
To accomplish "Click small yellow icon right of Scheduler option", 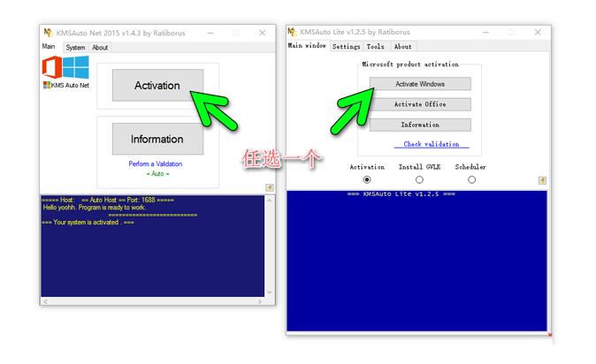I will (x=542, y=180).
